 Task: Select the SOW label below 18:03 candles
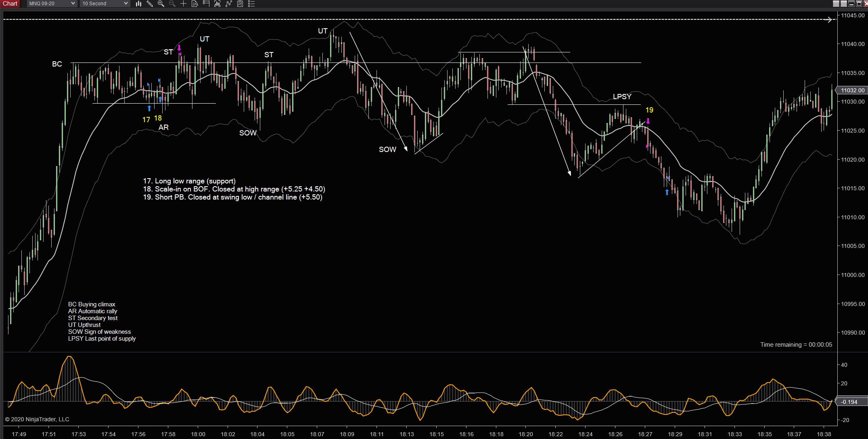(248, 133)
